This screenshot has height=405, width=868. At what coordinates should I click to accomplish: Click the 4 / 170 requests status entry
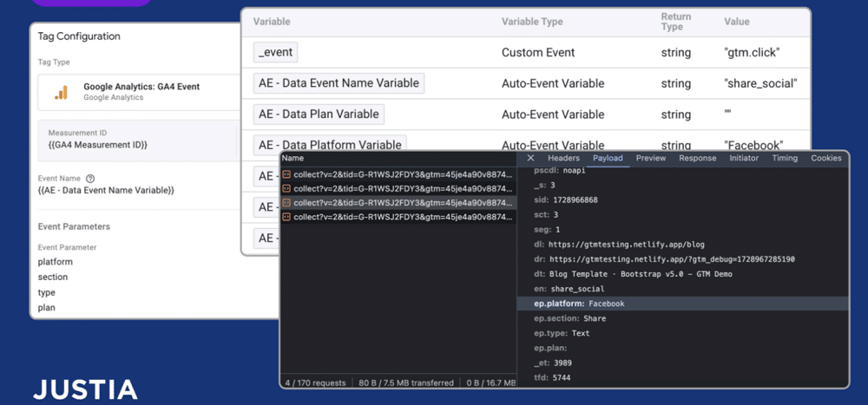tap(315, 382)
